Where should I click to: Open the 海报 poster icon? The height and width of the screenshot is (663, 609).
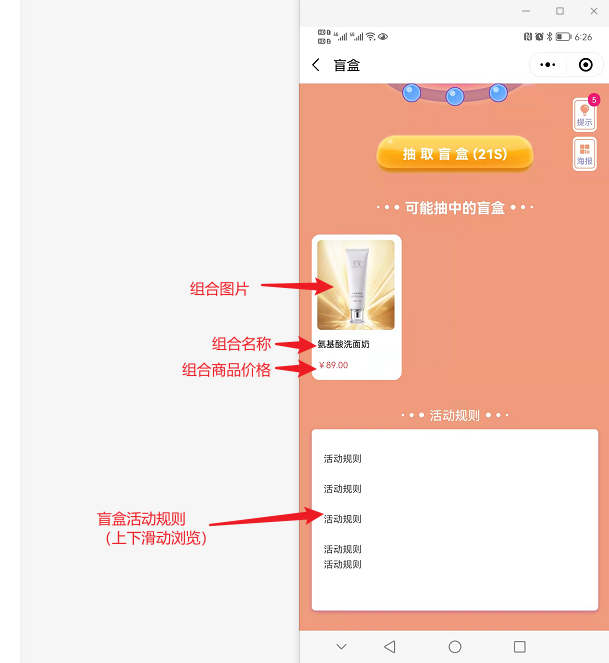click(x=584, y=154)
